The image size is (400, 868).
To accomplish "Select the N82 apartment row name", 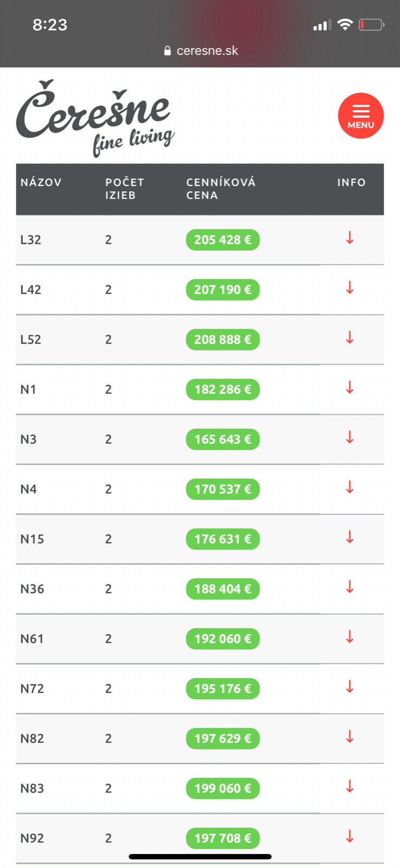I will pos(32,739).
